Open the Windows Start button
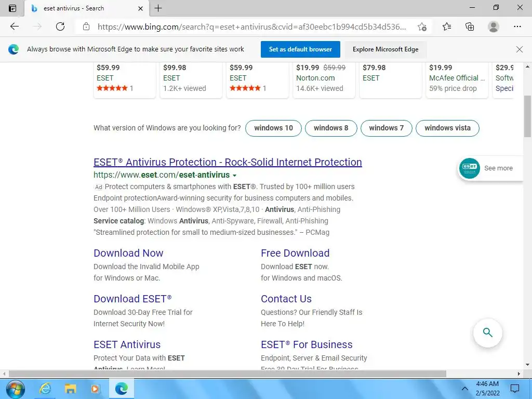 click(15, 389)
